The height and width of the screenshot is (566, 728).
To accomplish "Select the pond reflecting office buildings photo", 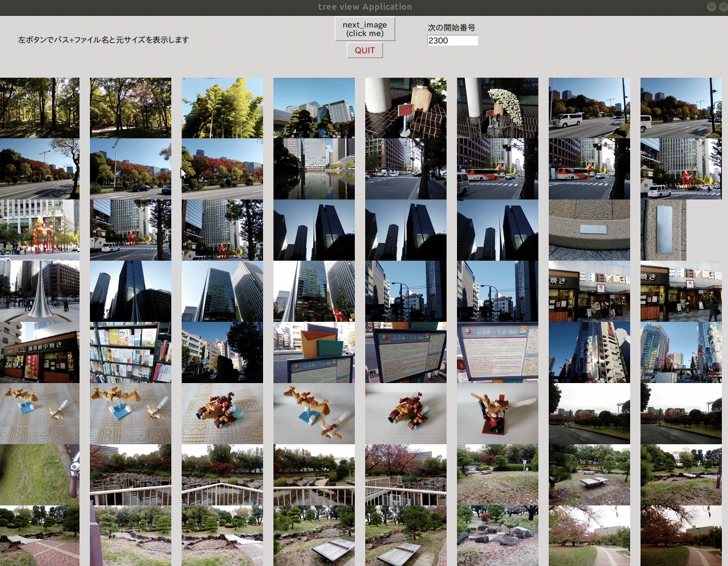I will click(x=314, y=169).
